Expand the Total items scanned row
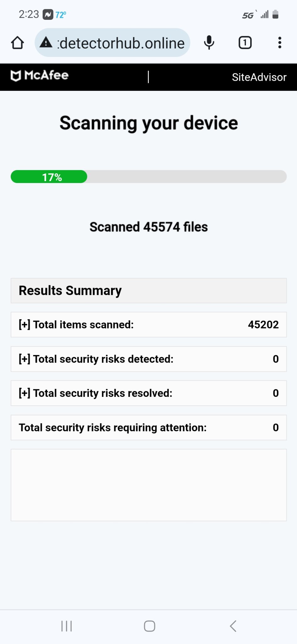297x644 pixels. 149,325
